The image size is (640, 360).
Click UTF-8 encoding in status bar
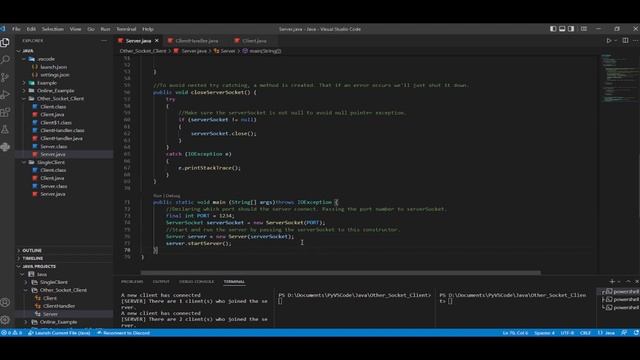pos(567,333)
